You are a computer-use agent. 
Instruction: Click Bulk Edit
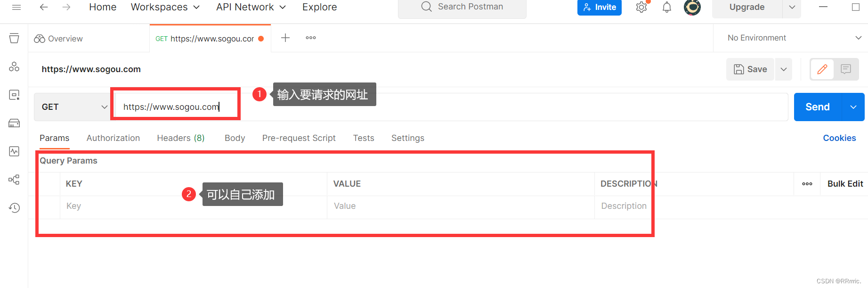pyautogui.click(x=845, y=184)
